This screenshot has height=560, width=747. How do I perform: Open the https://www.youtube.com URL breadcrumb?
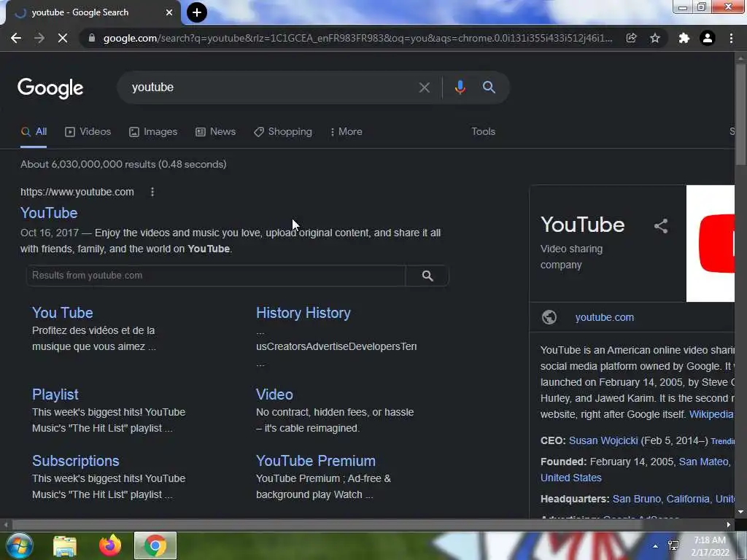(x=77, y=192)
